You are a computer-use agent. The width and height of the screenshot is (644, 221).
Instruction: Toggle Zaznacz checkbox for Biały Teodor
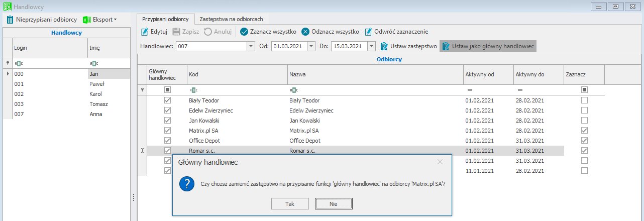pyautogui.click(x=584, y=100)
